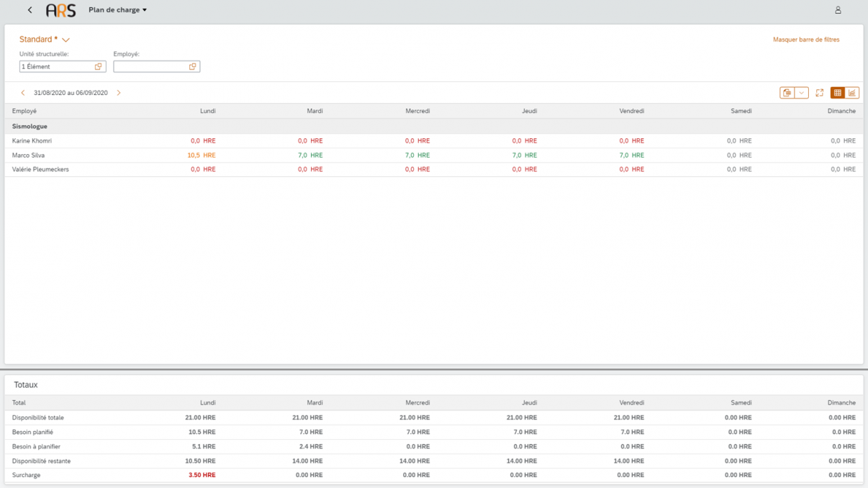This screenshot has width=868, height=488.
Task: Open the export options dropdown arrow
Action: [x=801, y=93]
